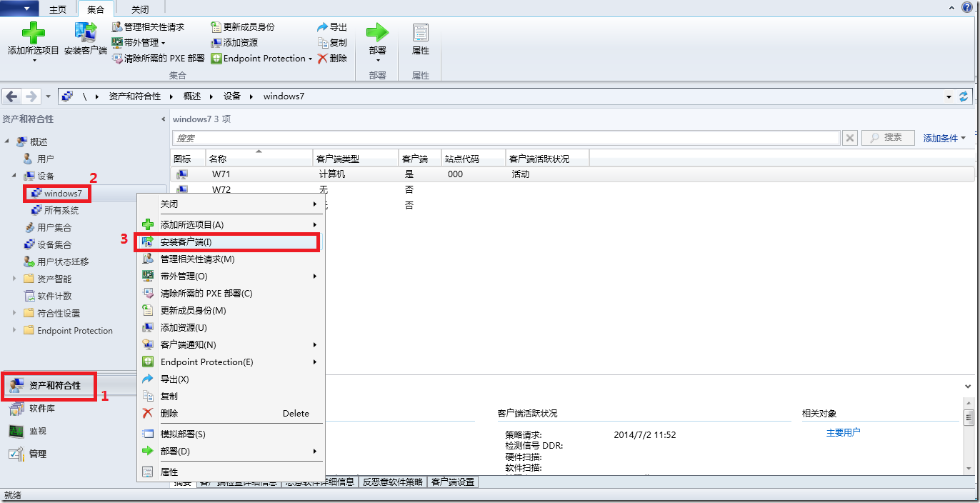Collapse 设备 tree node arrow
Image resolution: width=980 pixels, height=503 pixels.
pyautogui.click(x=14, y=176)
